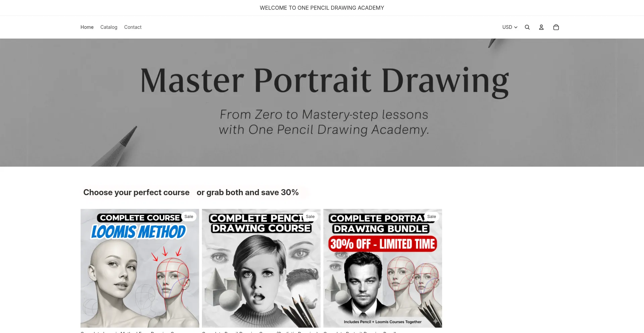Click the 'Choose your perfect course' heading
Screen dimensions: 644x333
pos(137,192)
